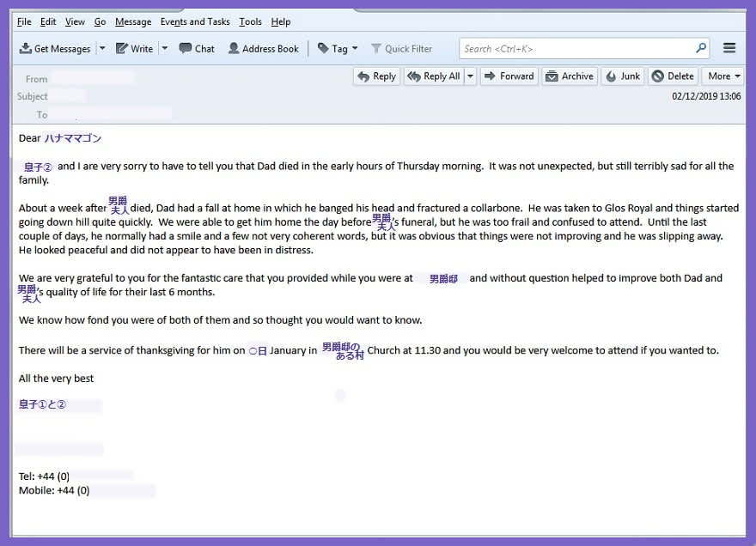This screenshot has height=546, width=756.
Task: Click the Get Messages download icon
Action: point(26,49)
